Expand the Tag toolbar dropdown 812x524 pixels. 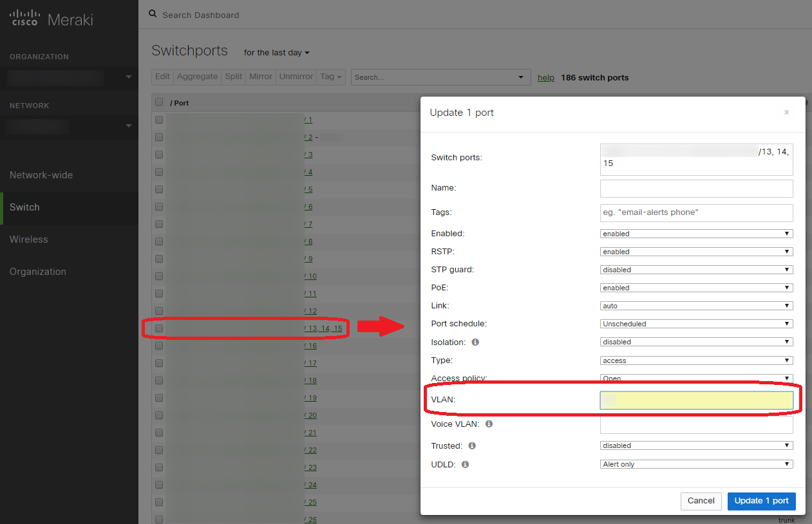point(331,77)
